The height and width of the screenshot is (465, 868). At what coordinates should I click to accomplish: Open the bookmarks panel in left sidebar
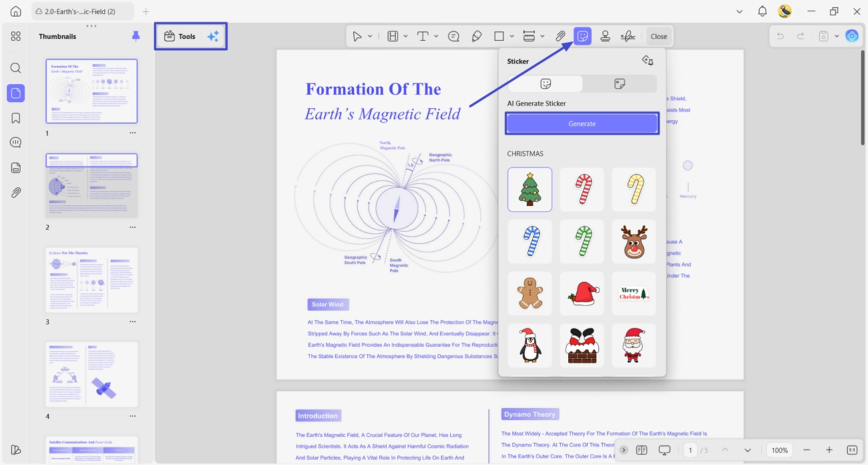(x=16, y=118)
